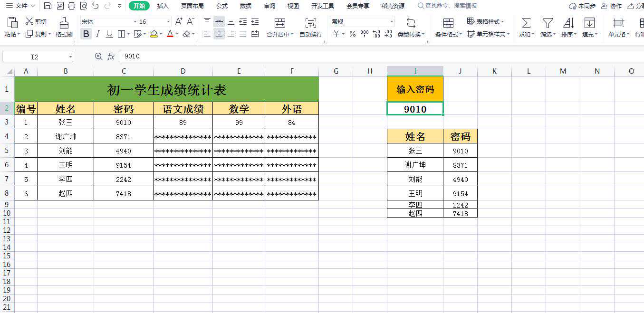The image size is (644, 313).
Task: Toggle Bold formatting button
Action: coord(86,34)
